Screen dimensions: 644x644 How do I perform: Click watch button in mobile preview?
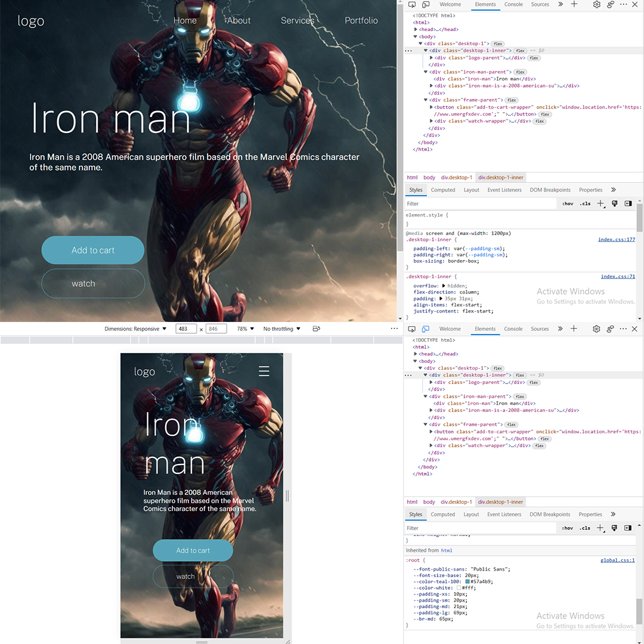click(x=193, y=576)
